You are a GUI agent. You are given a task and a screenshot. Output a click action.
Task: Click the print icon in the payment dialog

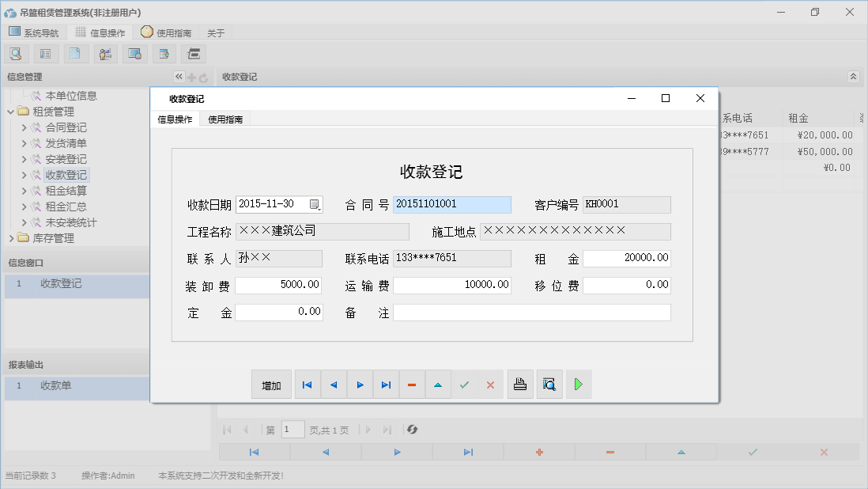pos(520,384)
